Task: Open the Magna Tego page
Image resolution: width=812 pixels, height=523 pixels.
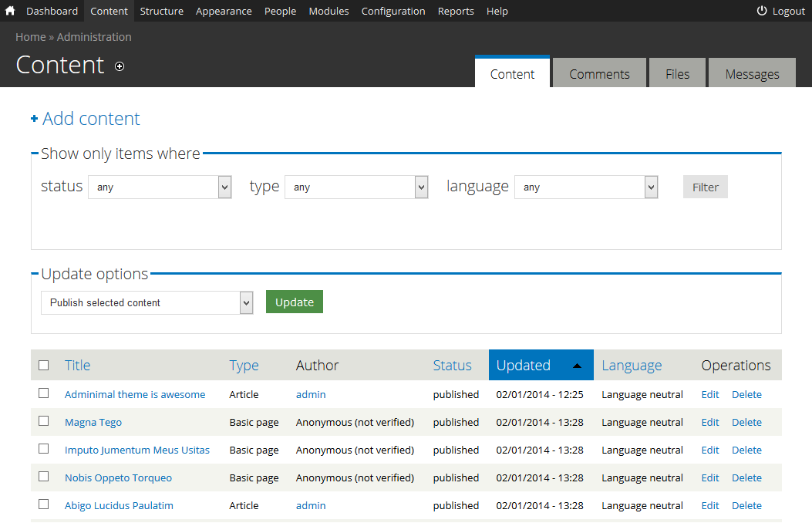Action: point(93,423)
